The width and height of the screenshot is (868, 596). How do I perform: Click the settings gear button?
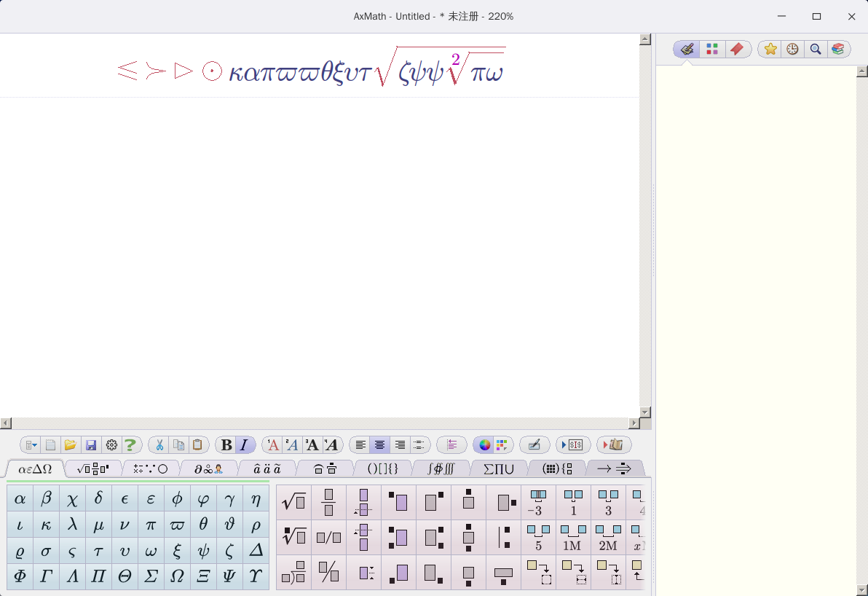tap(111, 444)
